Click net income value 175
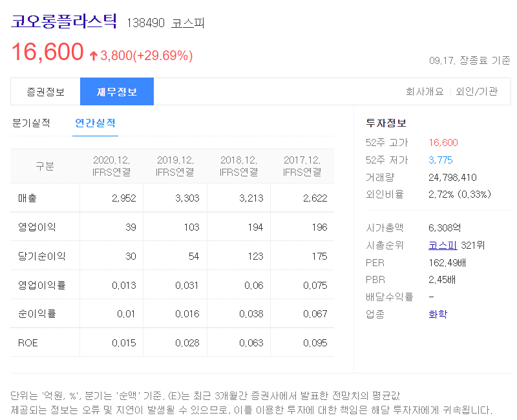This screenshot has width=517, height=420. coord(319,256)
